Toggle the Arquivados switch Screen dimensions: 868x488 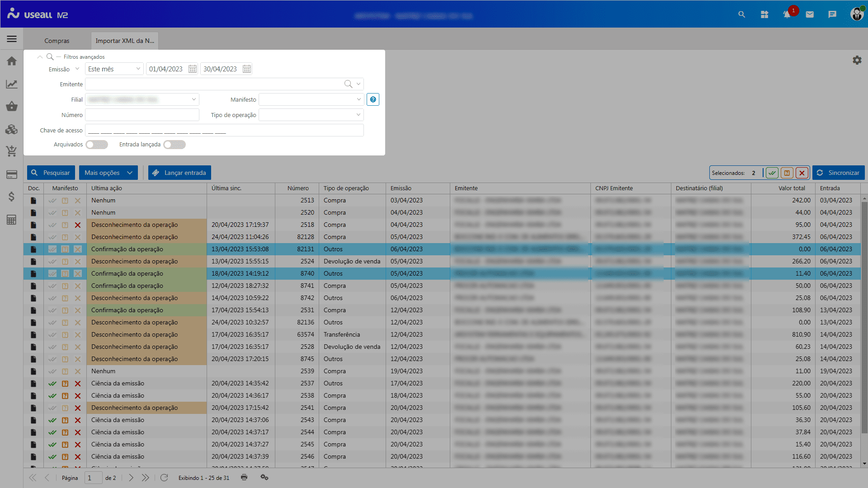pos(97,145)
